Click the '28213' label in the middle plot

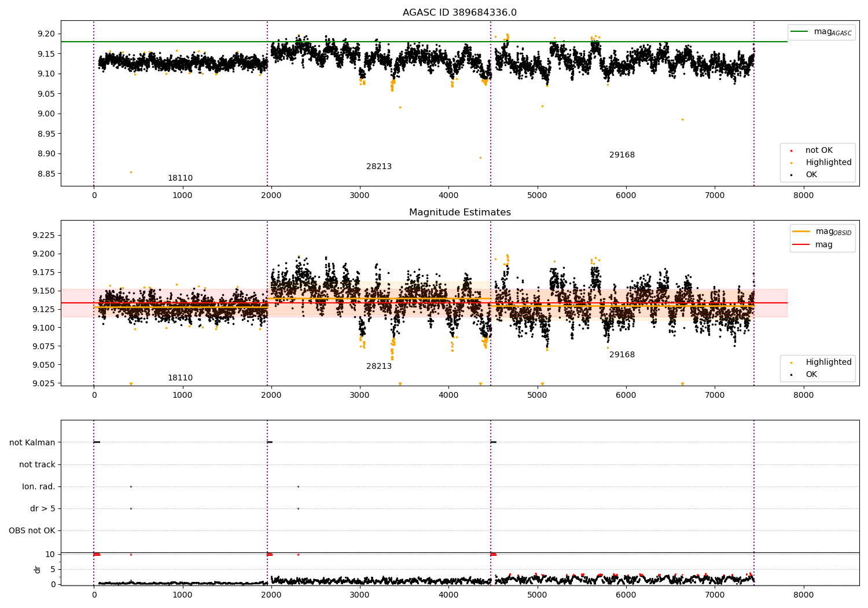click(x=379, y=367)
